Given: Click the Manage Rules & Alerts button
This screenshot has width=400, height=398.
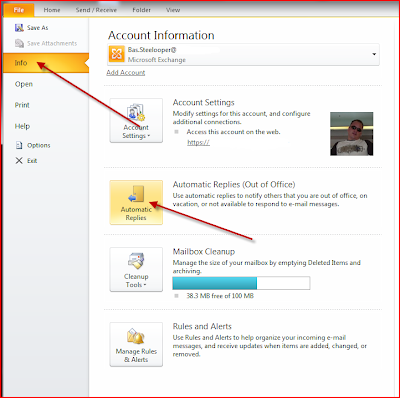Looking at the screenshot, I should coord(136,344).
